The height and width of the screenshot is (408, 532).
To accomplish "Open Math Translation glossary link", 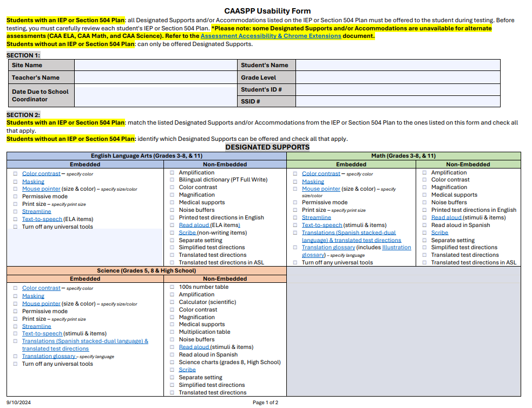I will (x=329, y=247).
